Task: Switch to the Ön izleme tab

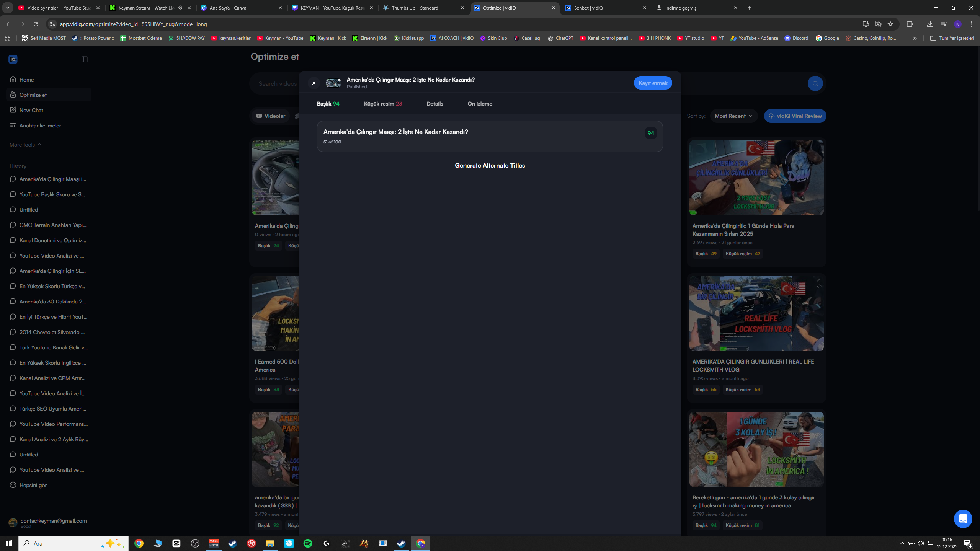Action: (480, 104)
